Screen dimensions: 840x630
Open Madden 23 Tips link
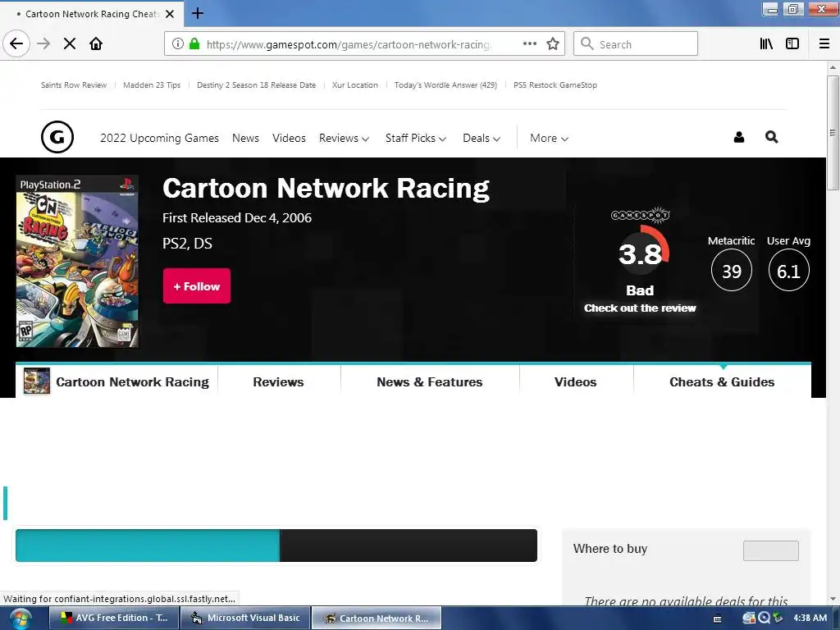152,84
